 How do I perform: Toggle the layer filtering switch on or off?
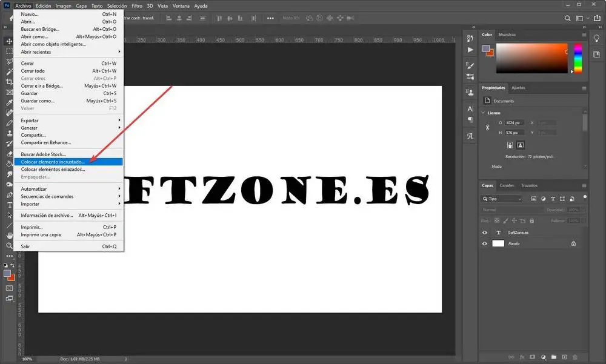point(585,197)
